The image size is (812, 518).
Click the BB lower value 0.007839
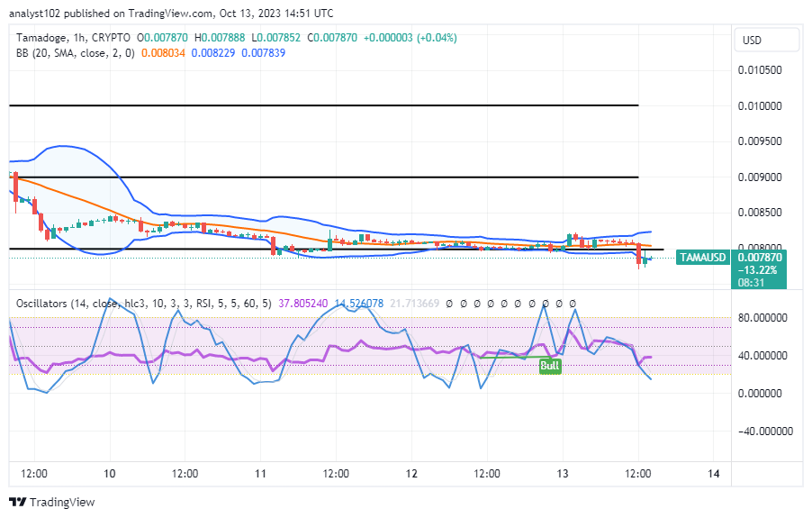tap(263, 53)
